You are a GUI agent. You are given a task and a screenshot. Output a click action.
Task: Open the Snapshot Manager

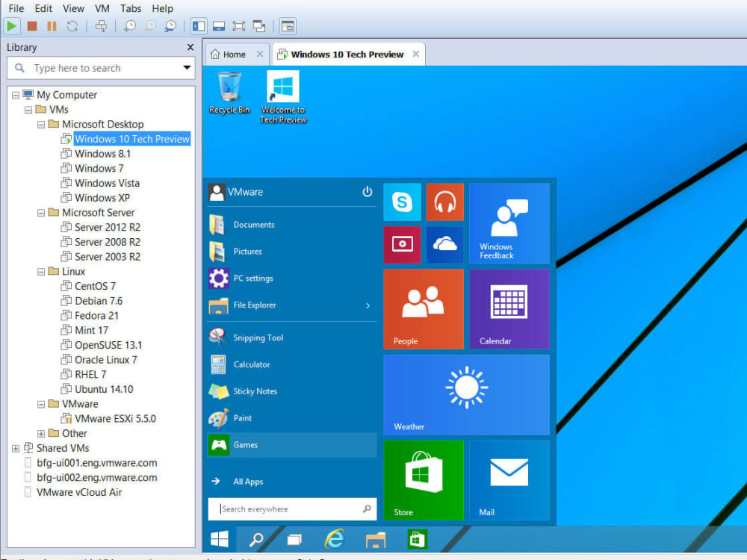170,25
